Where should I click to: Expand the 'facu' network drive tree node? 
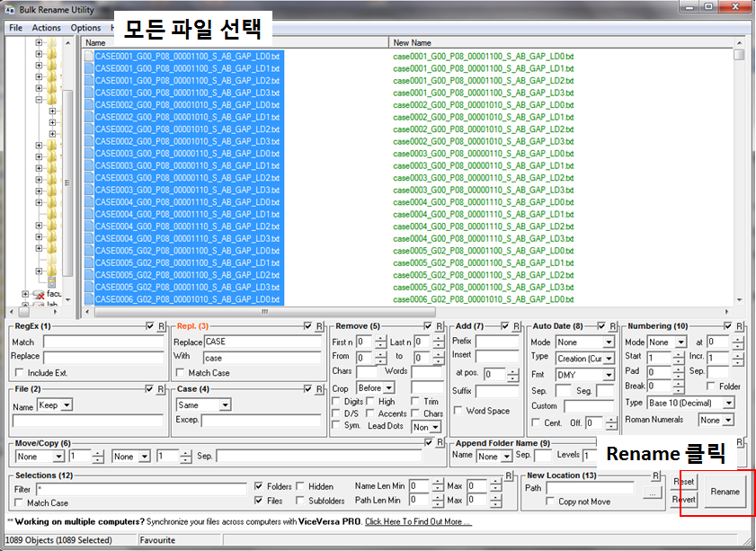pyautogui.click(x=25, y=294)
